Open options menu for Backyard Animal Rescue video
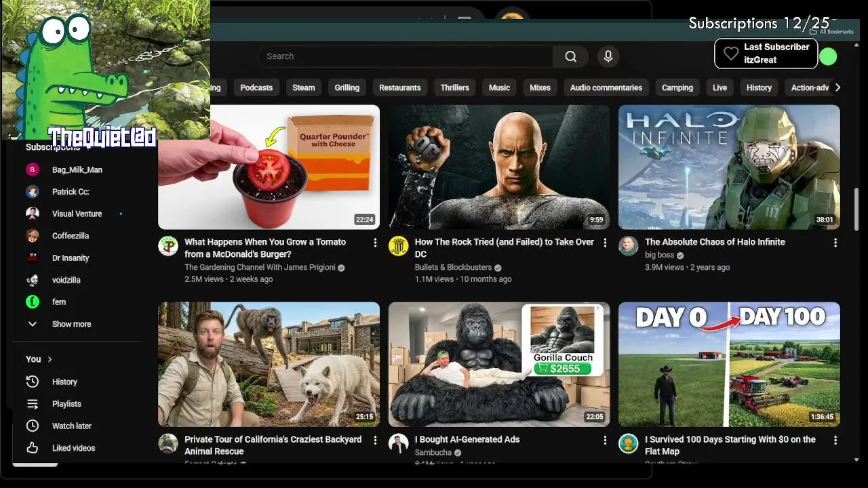The width and height of the screenshot is (868, 488). point(375,440)
